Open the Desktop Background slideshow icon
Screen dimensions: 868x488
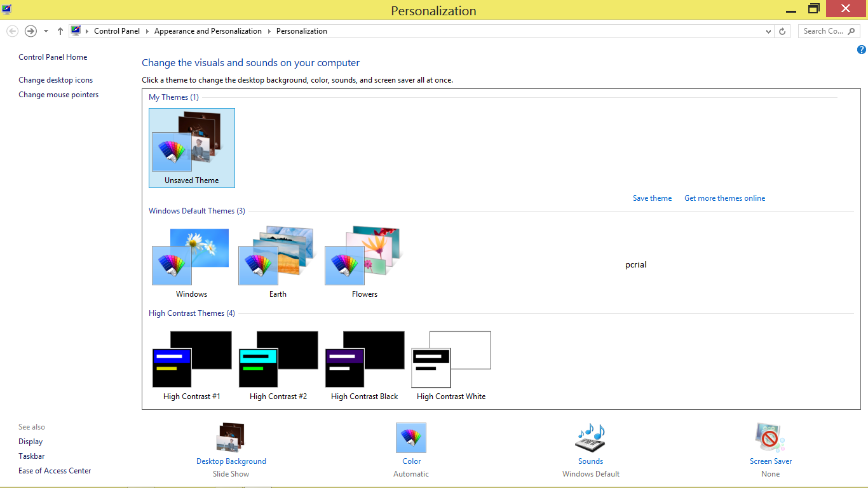click(x=231, y=438)
